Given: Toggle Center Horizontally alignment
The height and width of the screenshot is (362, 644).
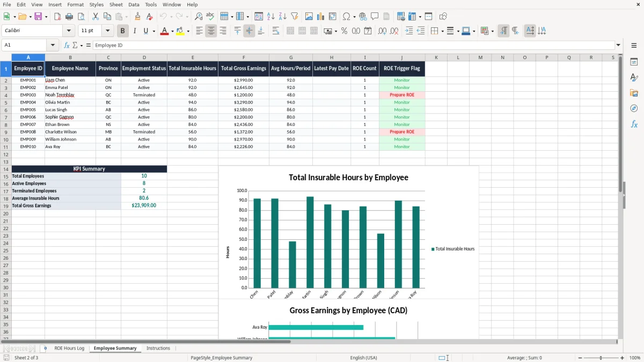Looking at the screenshot, I should (211, 31).
